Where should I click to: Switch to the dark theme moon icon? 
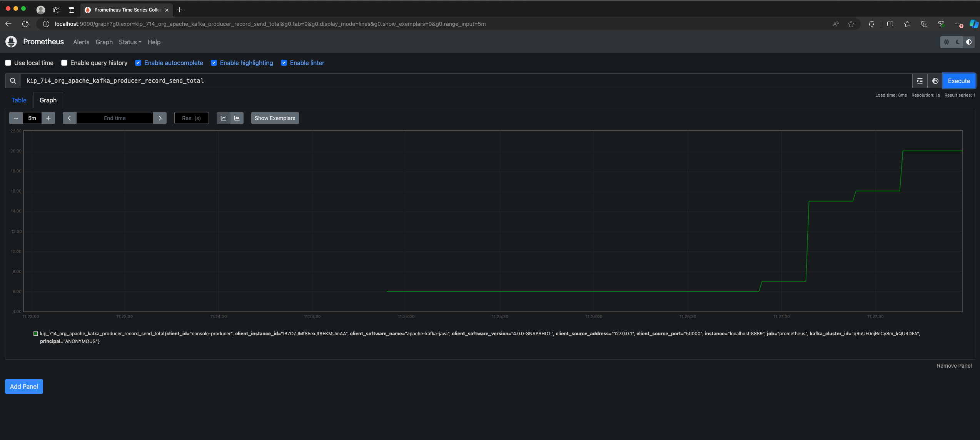[x=958, y=42]
